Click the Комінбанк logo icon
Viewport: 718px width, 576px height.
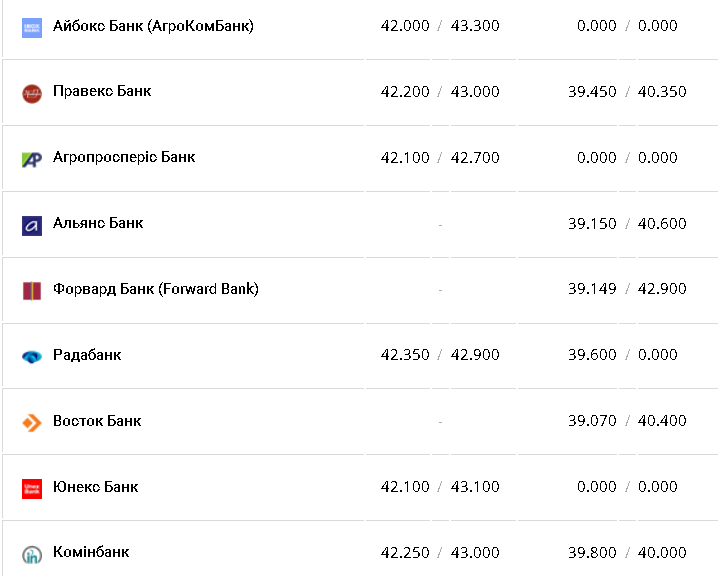point(32,554)
